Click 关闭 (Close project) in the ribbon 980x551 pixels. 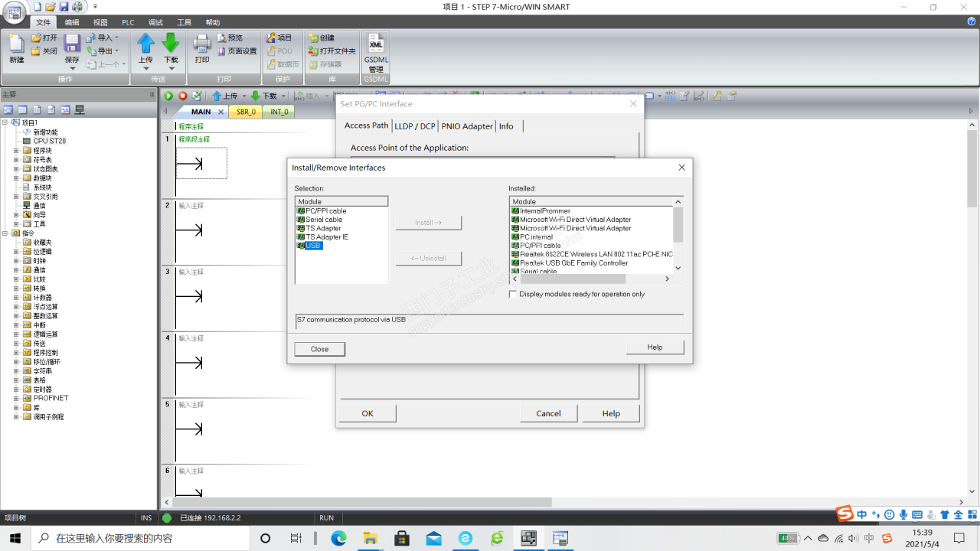[x=44, y=51]
